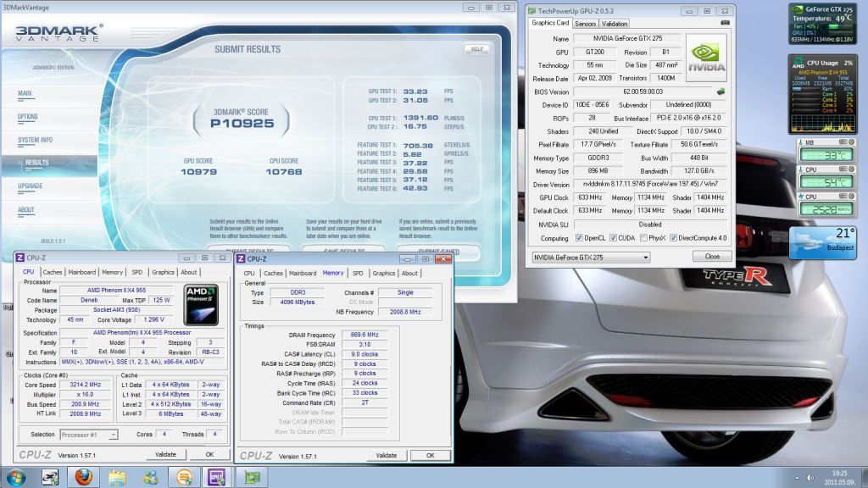Close the CPU temperature gadget

(x=851, y=169)
